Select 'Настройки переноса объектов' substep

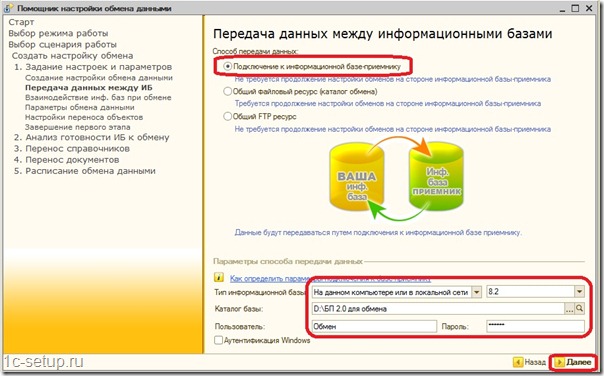click(x=84, y=117)
